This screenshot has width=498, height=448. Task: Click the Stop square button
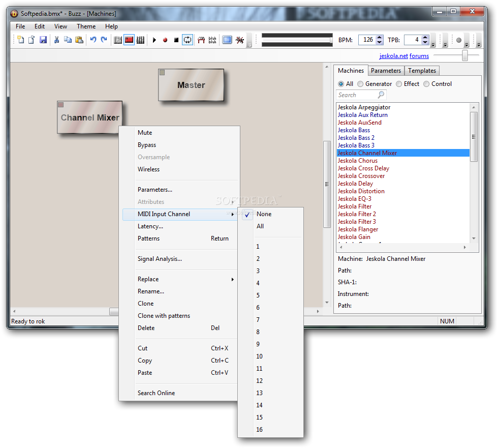[x=176, y=40]
